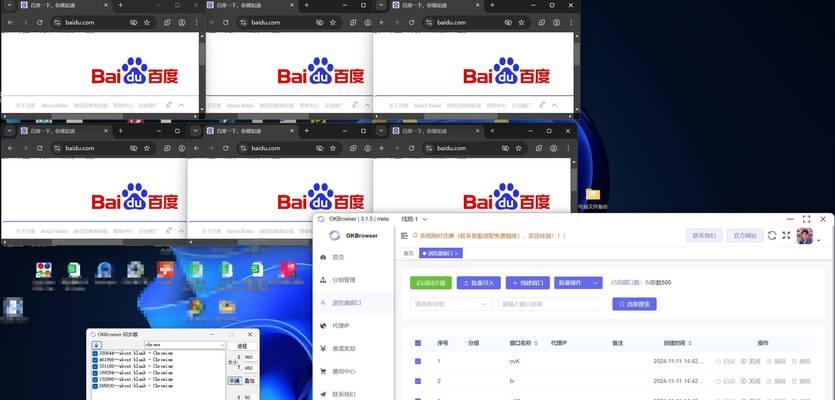Click the batch import (批量导入) button
The image size is (835, 400).
[479, 283]
